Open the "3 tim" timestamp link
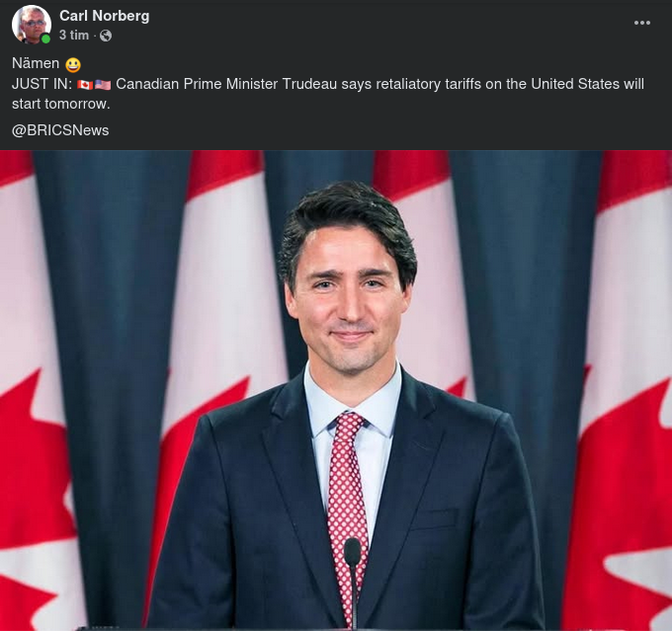 [x=74, y=36]
